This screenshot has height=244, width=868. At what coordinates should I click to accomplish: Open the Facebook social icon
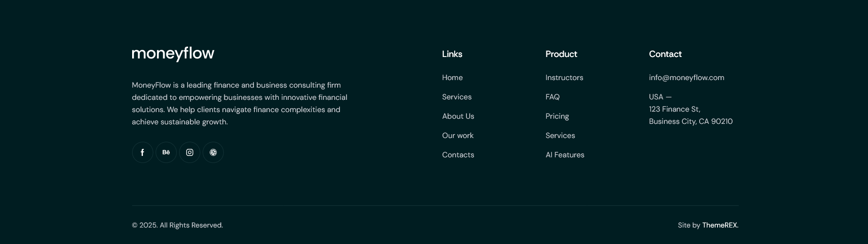click(x=142, y=153)
